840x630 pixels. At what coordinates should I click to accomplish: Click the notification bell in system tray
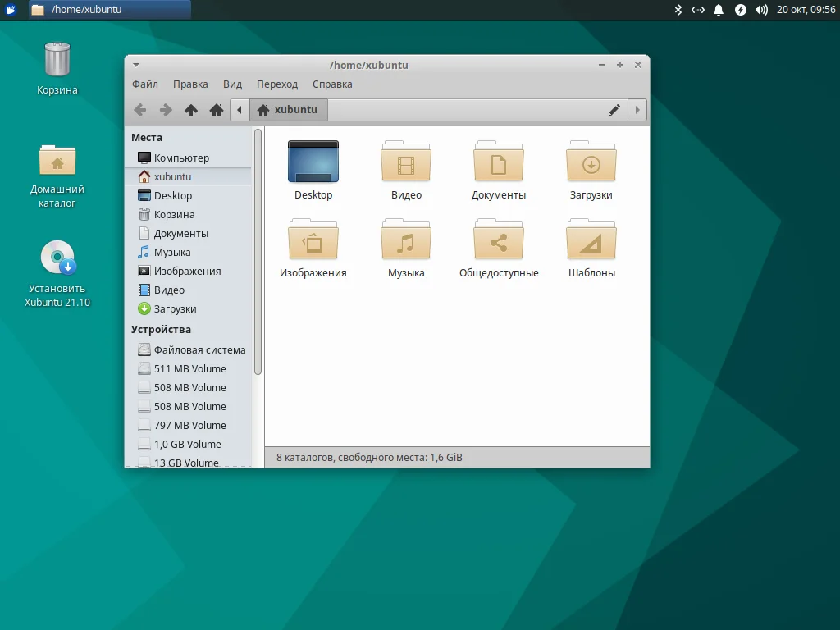pyautogui.click(x=719, y=10)
